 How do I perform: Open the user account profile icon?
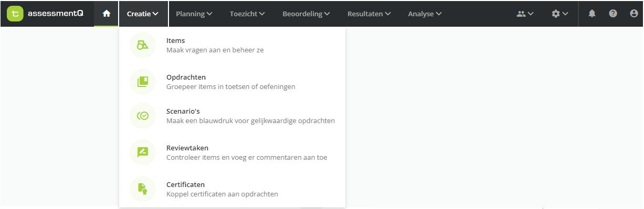(x=634, y=14)
